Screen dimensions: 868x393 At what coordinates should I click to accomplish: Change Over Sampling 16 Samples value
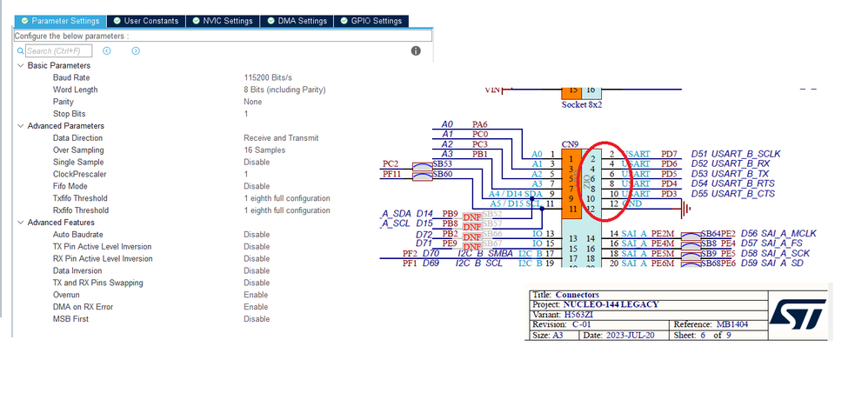pos(264,150)
